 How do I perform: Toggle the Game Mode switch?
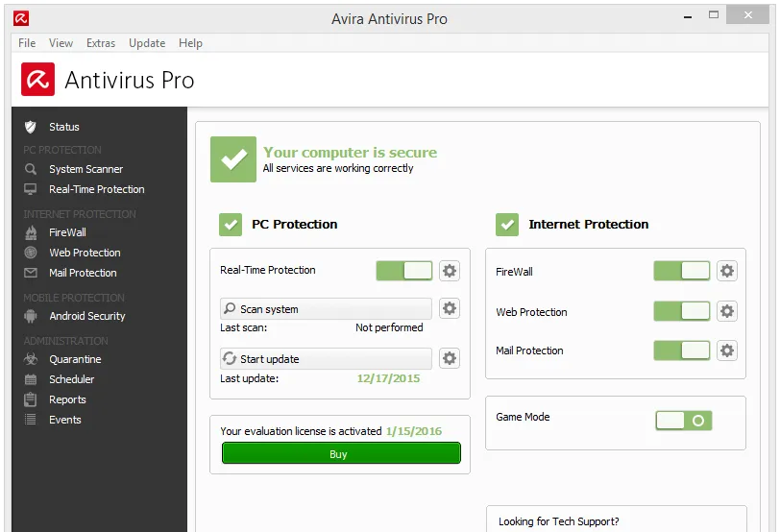click(684, 421)
